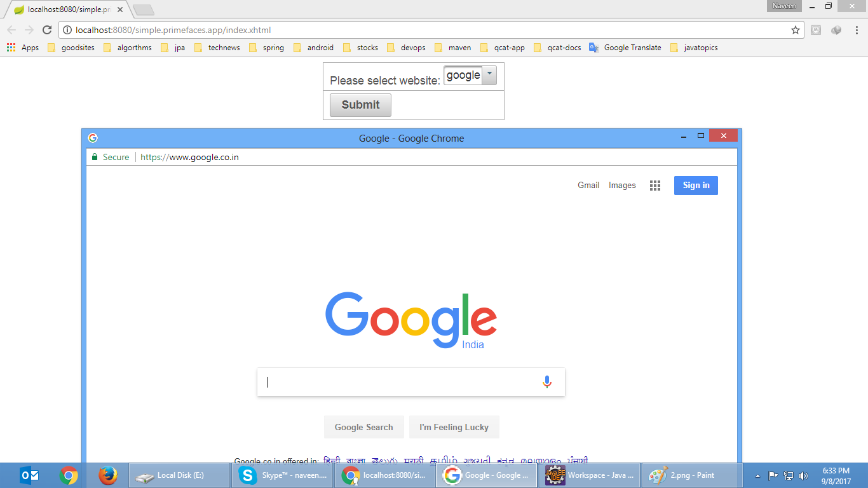Open the stocks bookmark folder
This screenshot has width=868, height=488.
click(360, 48)
